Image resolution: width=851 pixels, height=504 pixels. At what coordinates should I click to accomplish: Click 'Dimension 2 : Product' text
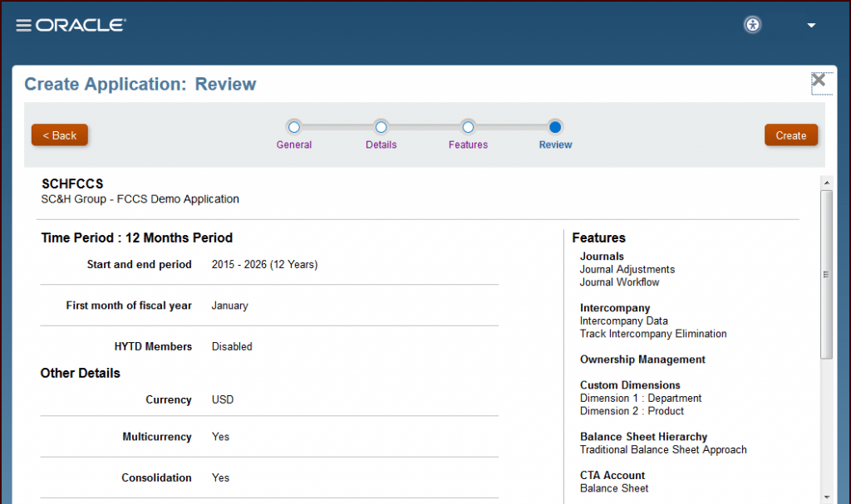(x=632, y=411)
